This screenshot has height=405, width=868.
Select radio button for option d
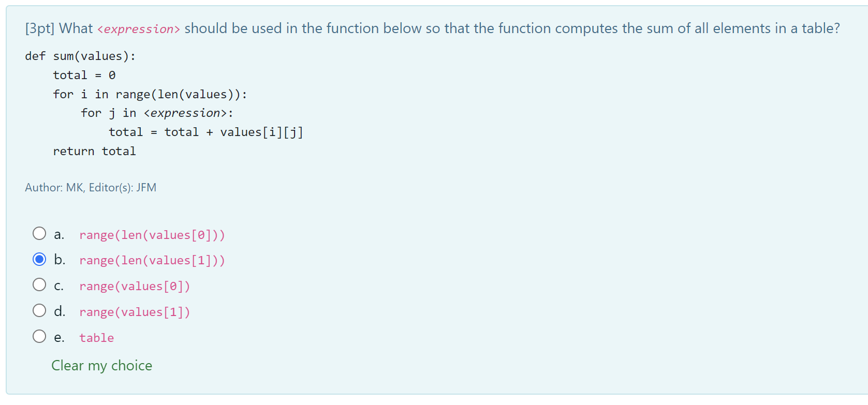[39, 310]
